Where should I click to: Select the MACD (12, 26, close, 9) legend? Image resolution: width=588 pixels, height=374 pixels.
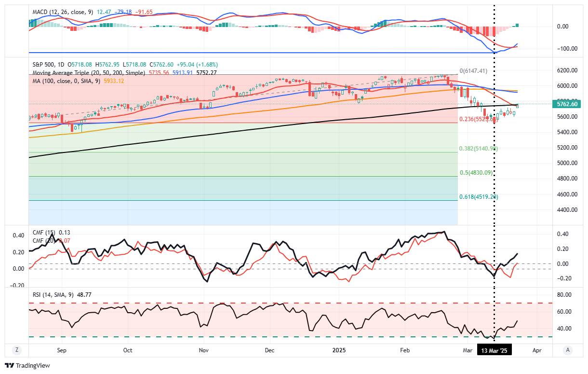click(x=63, y=12)
